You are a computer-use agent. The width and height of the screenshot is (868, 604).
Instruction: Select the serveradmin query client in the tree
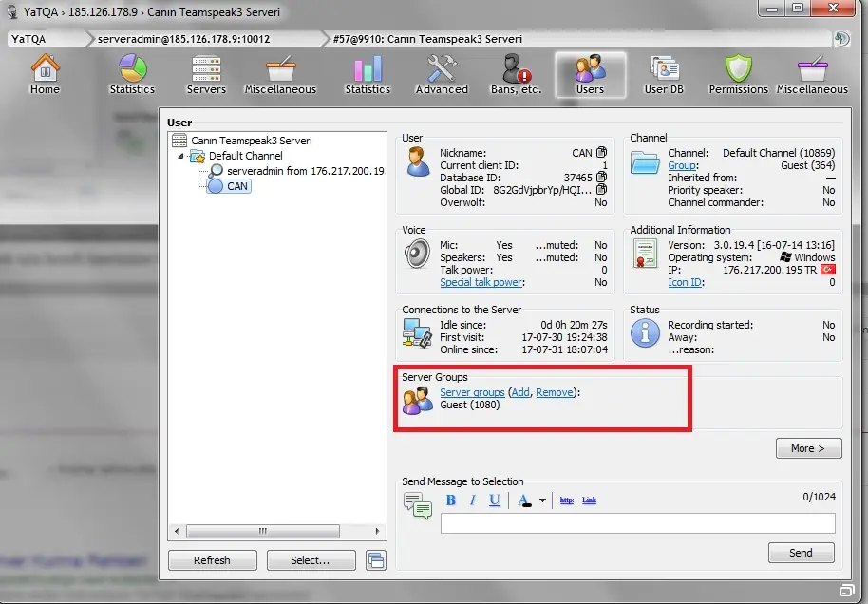(305, 171)
